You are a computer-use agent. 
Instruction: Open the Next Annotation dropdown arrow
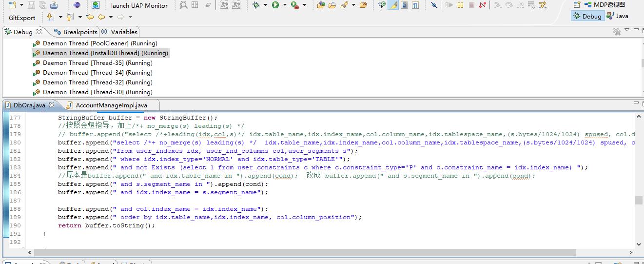coord(60,17)
